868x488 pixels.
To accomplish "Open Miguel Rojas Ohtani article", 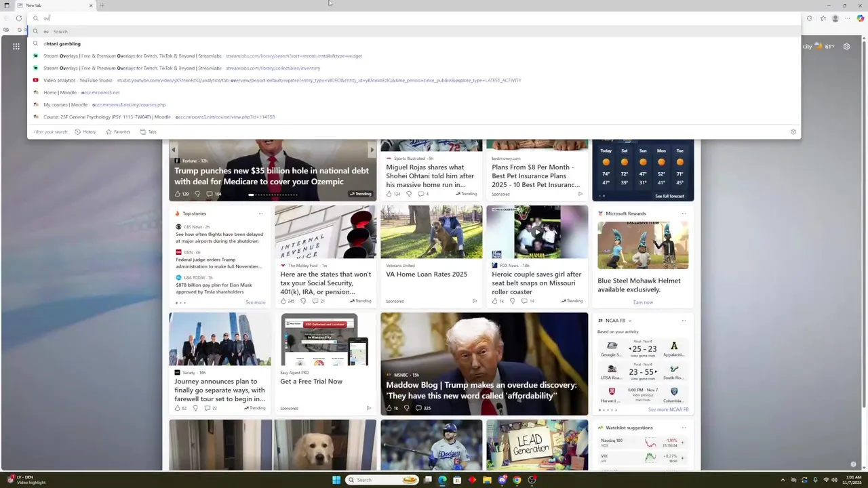I will pos(426,176).
